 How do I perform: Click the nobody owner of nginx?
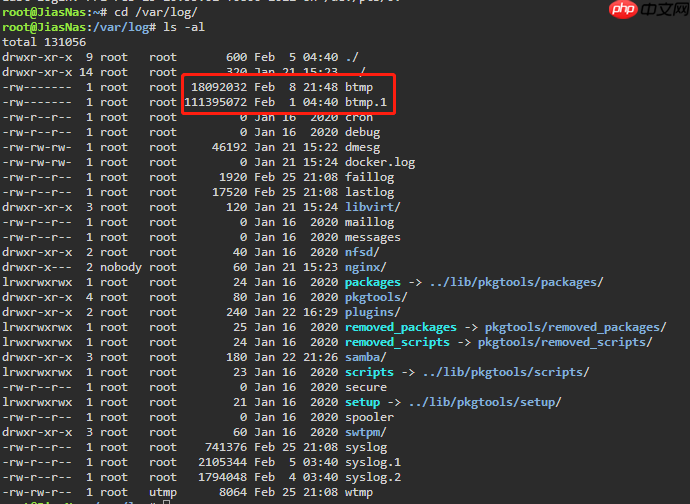121,267
